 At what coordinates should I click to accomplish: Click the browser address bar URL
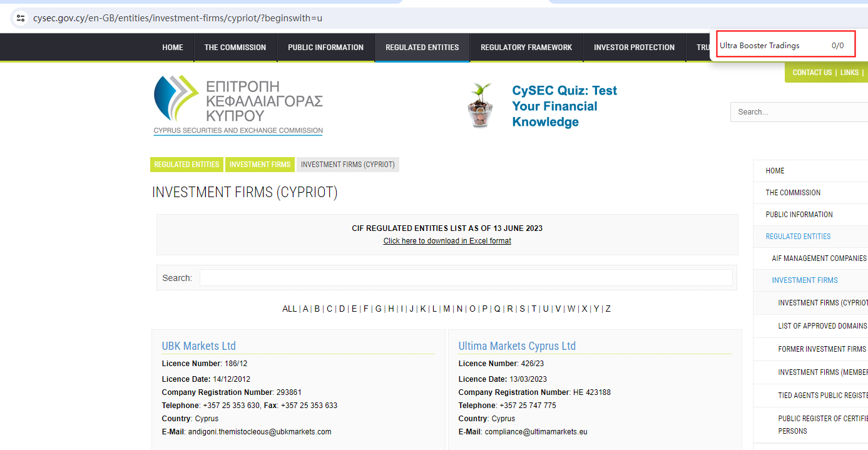point(178,18)
